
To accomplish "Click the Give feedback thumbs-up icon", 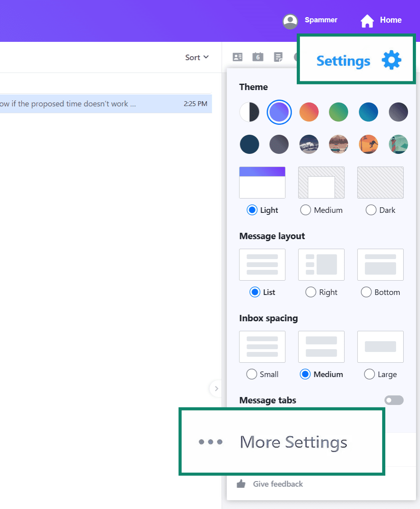I will [x=241, y=484].
